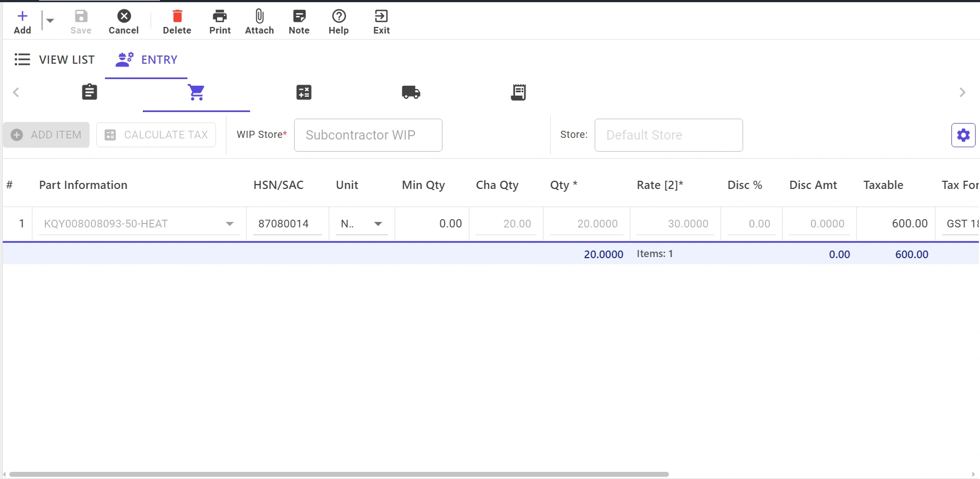This screenshot has height=479, width=980.
Task: Click the Cha Qty field showing 20.00
Action: tap(506, 224)
